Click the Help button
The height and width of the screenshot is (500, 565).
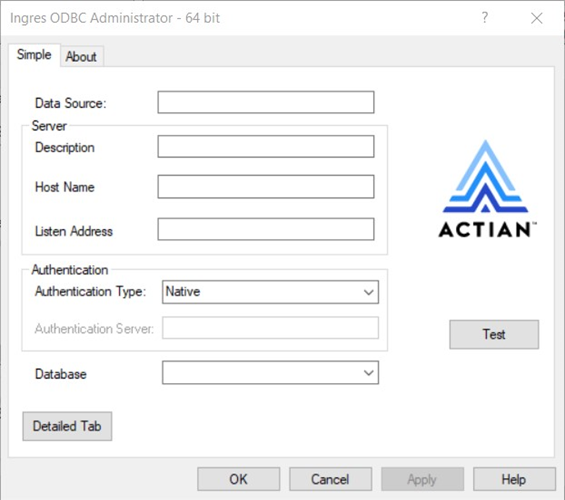pos(514,479)
